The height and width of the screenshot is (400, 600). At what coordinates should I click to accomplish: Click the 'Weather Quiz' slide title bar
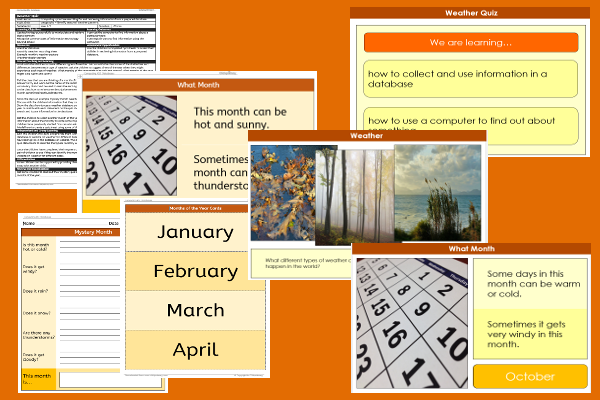[x=470, y=13]
